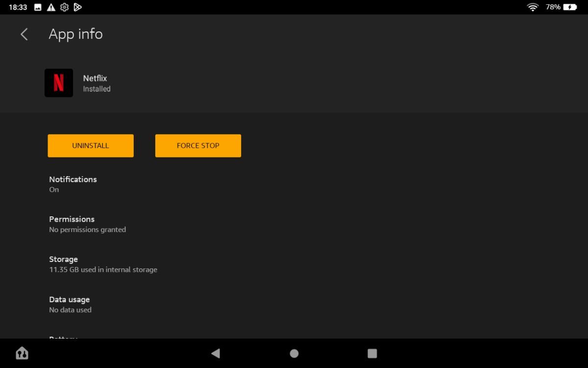The width and height of the screenshot is (588, 368).
Task: Tap the bottom-left home gadget icon
Action: (x=22, y=353)
